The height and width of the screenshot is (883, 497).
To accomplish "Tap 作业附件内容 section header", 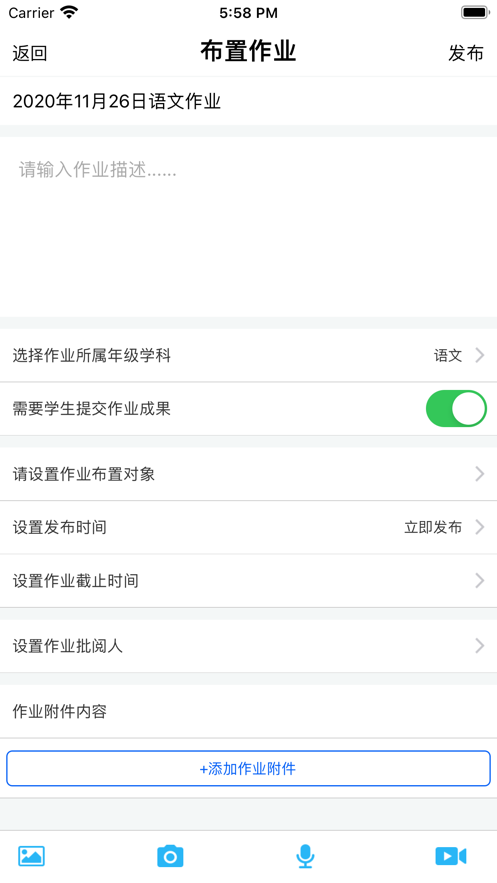I will pyautogui.click(x=60, y=711).
